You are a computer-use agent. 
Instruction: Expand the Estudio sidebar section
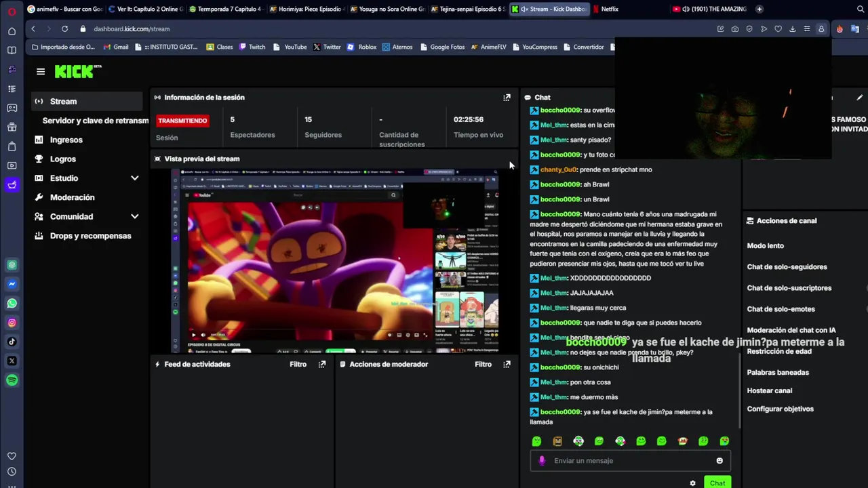click(135, 178)
